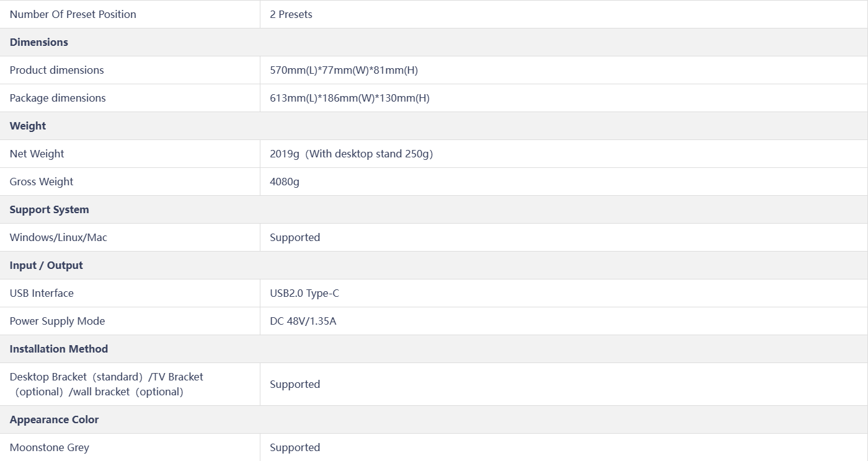This screenshot has width=868, height=461.
Task: Select the Moonstone Grey label
Action: pyautogui.click(x=50, y=447)
